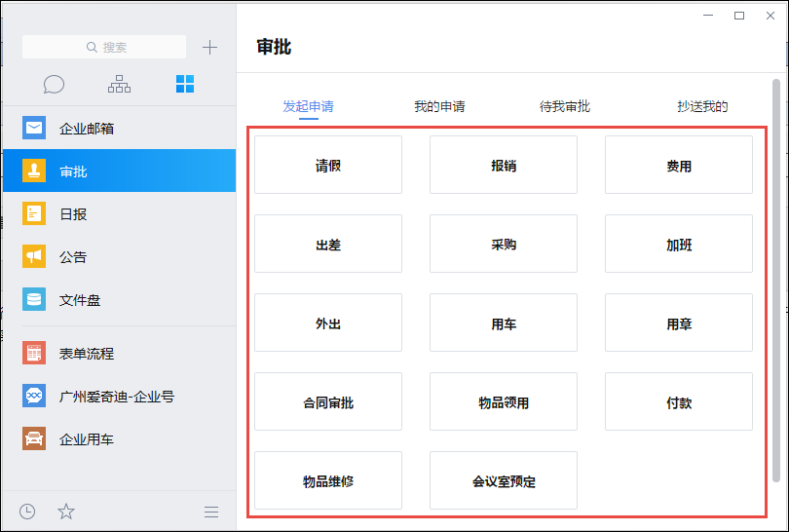Focus the 搜索 search field

pyautogui.click(x=104, y=47)
